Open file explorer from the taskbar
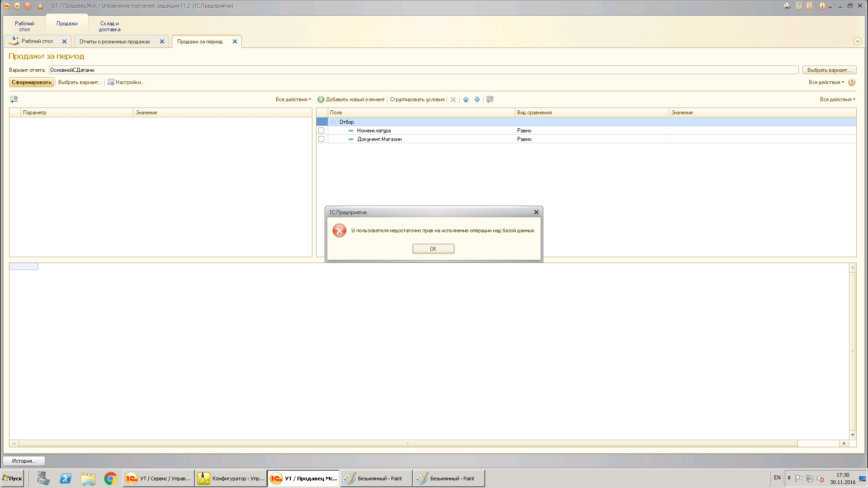Screen dimensions: 868x488 point(88,479)
